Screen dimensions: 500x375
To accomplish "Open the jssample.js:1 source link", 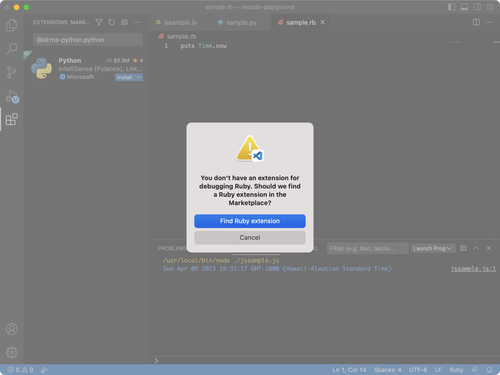I will [473, 269].
